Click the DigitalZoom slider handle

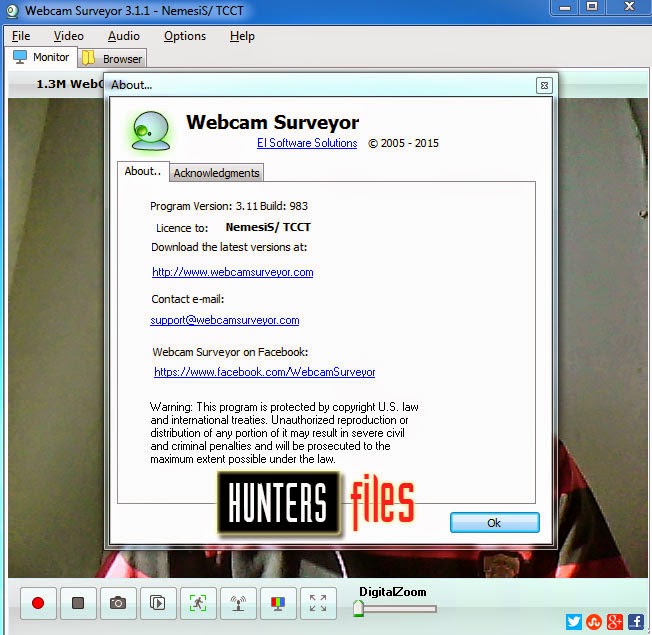(x=358, y=608)
